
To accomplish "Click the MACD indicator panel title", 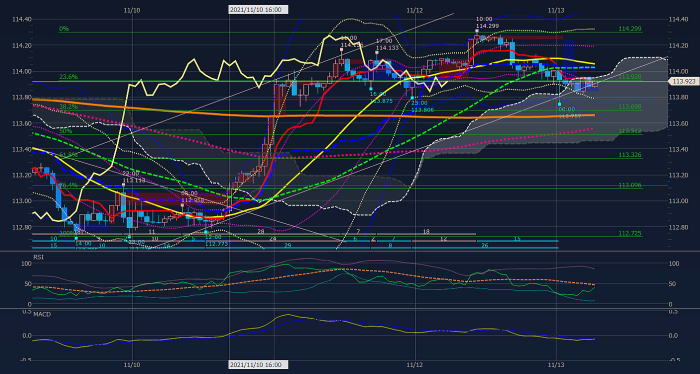I will click(x=42, y=314).
